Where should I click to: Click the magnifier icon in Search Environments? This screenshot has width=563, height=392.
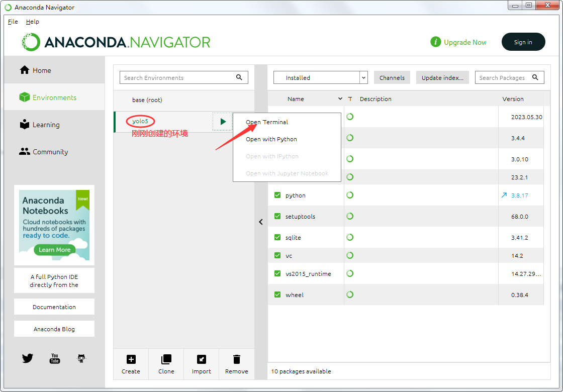coord(239,77)
